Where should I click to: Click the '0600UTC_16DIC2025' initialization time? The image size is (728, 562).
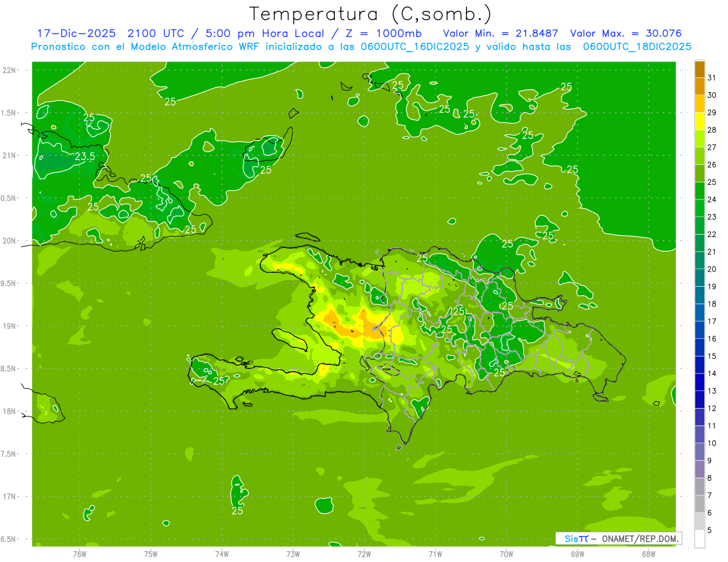[x=415, y=47]
